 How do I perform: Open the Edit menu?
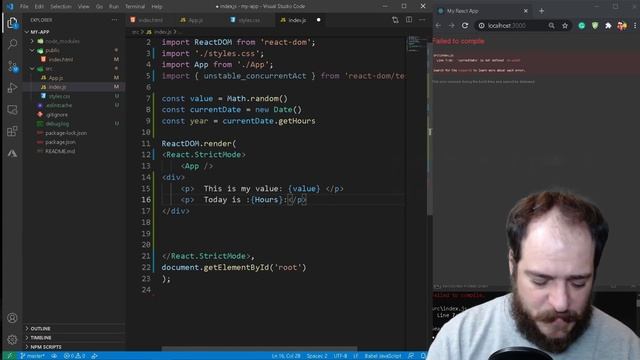pyautogui.click(x=39, y=7)
